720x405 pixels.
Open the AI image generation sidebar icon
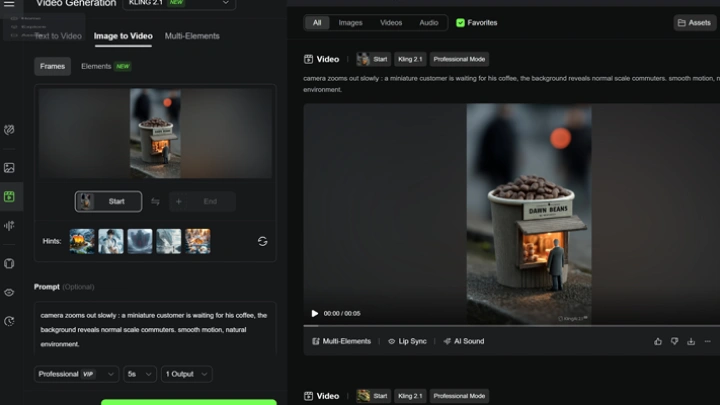coord(9,168)
